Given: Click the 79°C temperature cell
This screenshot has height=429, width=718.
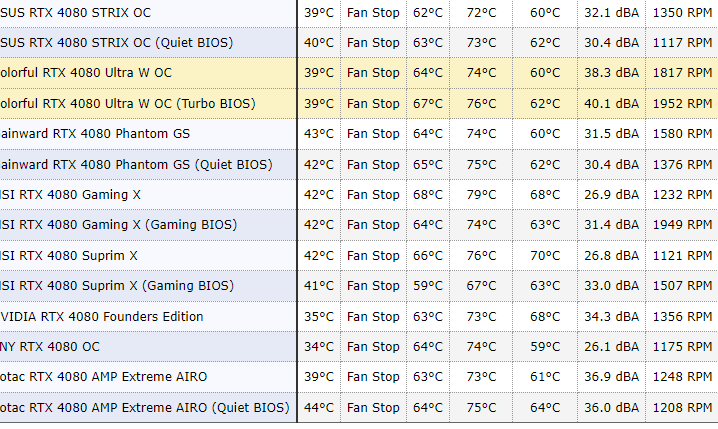Looking at the screenshot, I should [x=481, y=194].
